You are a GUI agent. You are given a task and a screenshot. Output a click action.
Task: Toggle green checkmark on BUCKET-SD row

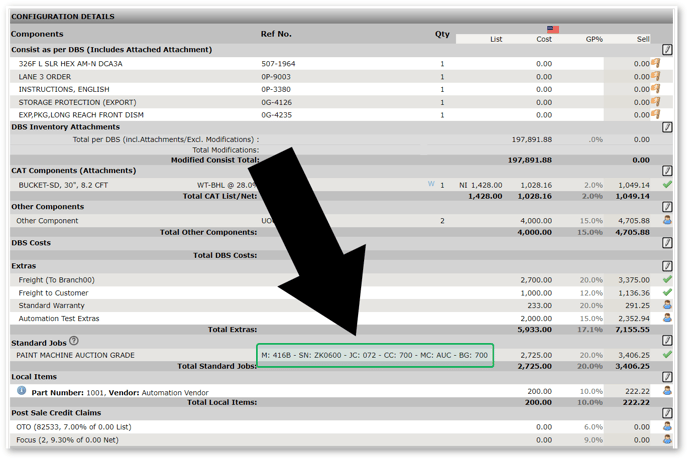click(667, 185)
